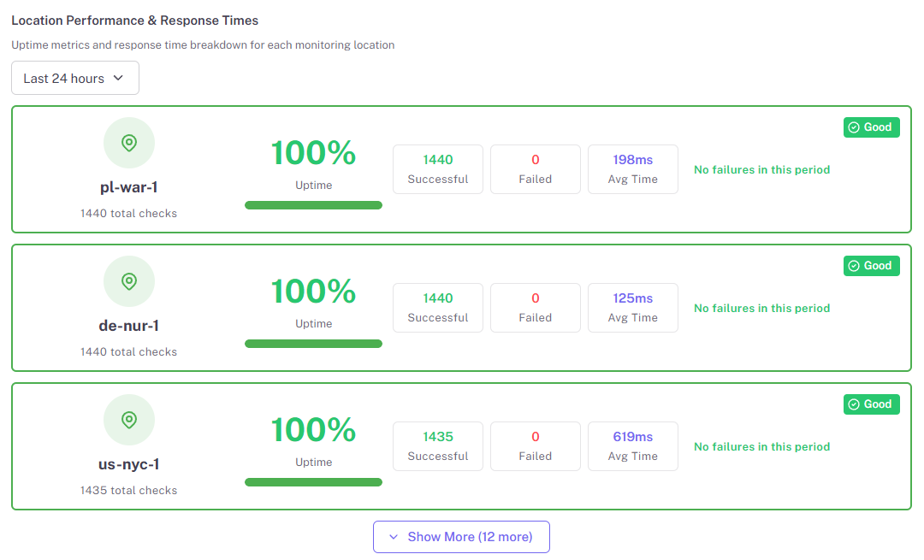Viewport: 924px width, 560px height.
Task: Expand the list with Show More (12 more)
Action: click(x=461, y=537)
